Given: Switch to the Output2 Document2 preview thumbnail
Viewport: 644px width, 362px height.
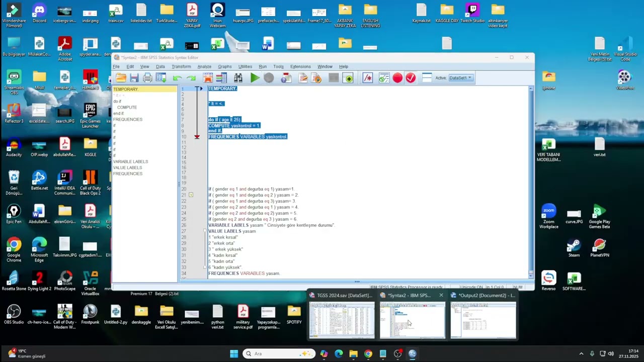Looking at the screenshot, I should [x=483, y=320].
